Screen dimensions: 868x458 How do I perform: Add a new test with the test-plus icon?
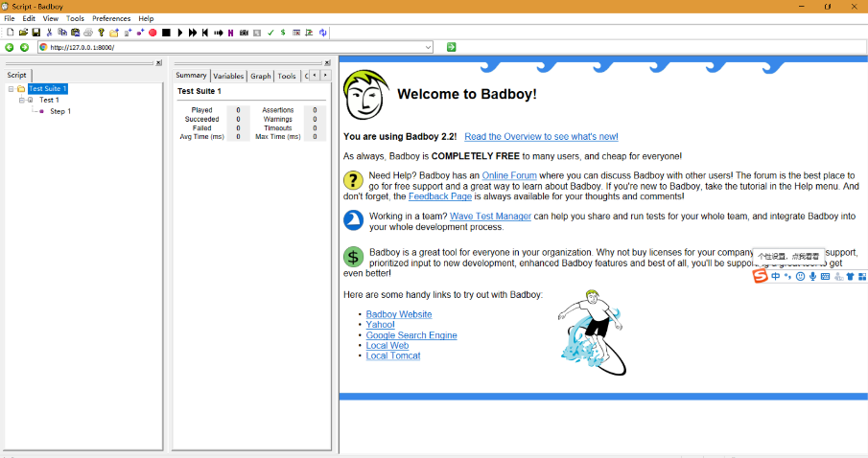click(128, 33)
